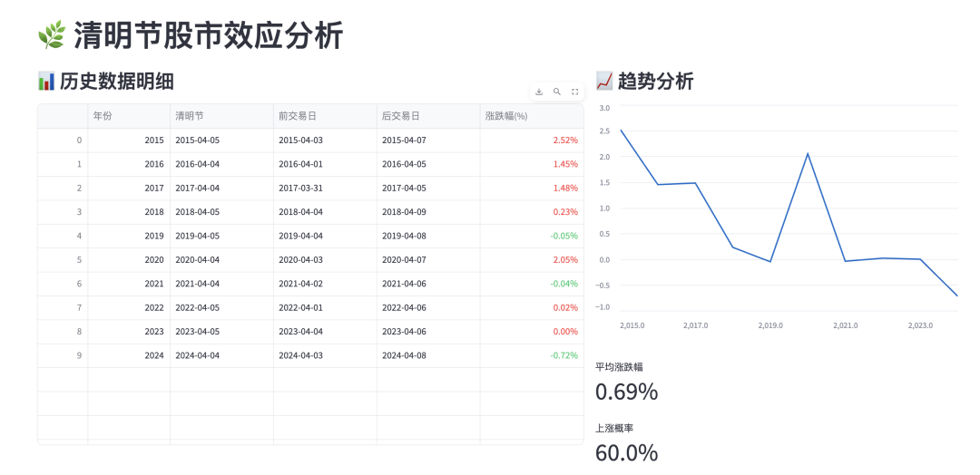Screen dimensions: 980x475
Task: Select the 0.23% cell for 2018
Action: point(532,212)
